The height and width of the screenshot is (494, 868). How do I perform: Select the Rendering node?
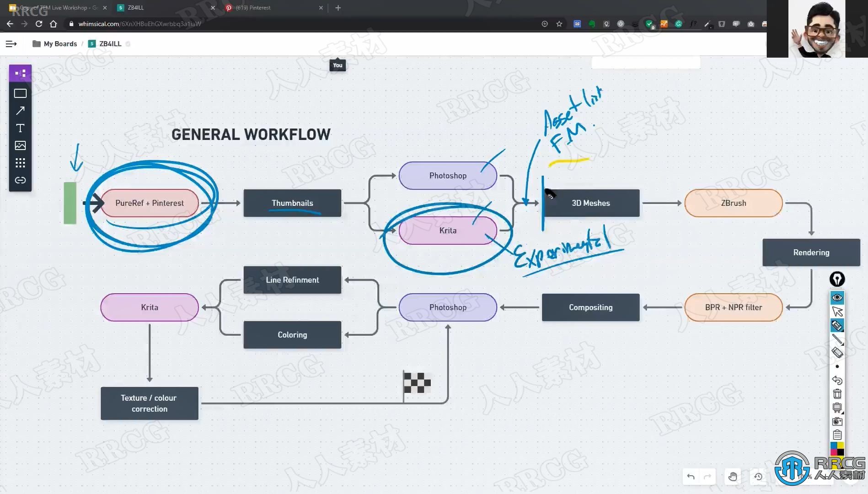click(x=811, y=252)
